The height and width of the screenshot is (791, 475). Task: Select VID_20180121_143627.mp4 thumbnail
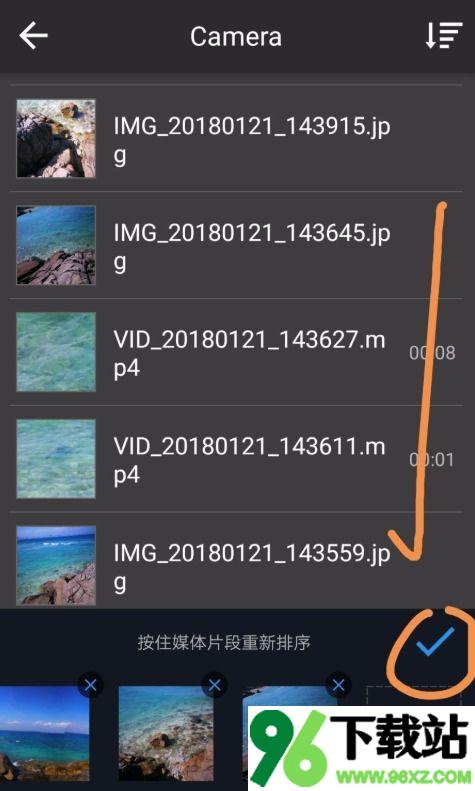click(x=56, y=352)
